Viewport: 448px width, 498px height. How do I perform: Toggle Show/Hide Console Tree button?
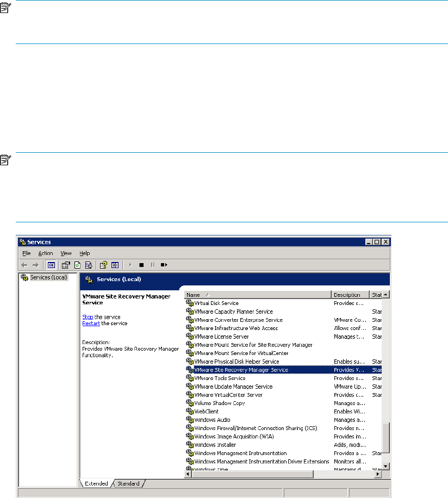tap(51, 265)
